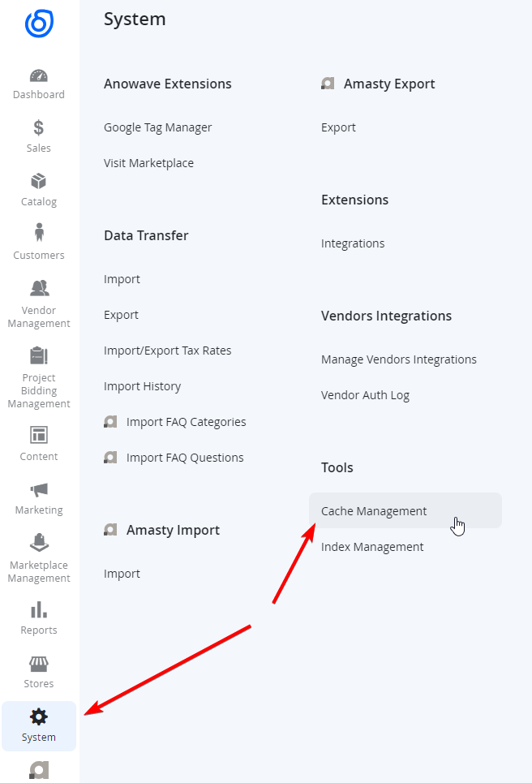The width and height of the screenshot is (532, 783).
Task: Open the Dashboard gauge icon
Action: tap(39, 76)
